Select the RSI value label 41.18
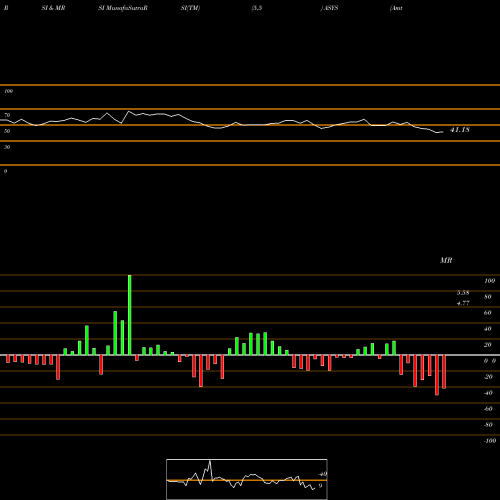Screen dimensions: 500x500 (x=460, y=130)
